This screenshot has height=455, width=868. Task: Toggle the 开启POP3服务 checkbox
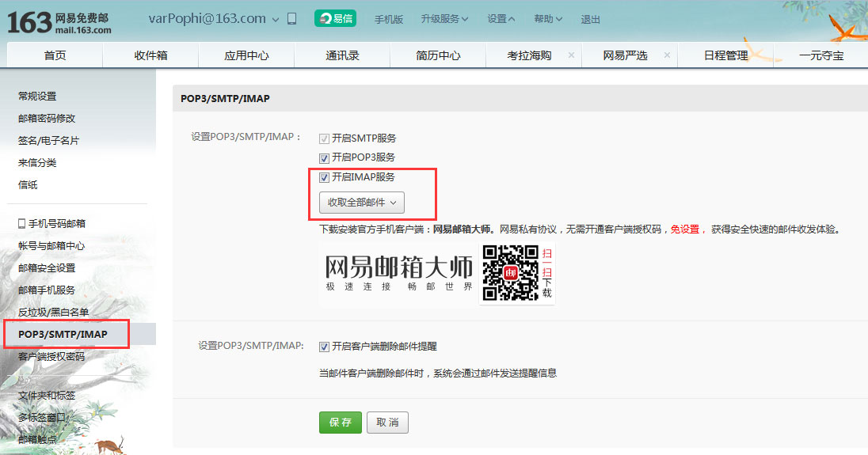click(325, 158)
